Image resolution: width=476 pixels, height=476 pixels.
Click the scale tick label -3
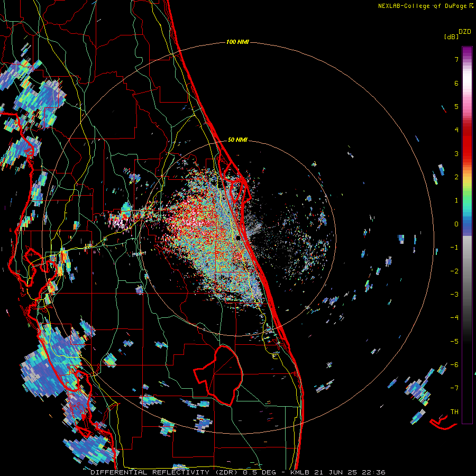pyautogui.click(x=454, y=294)
